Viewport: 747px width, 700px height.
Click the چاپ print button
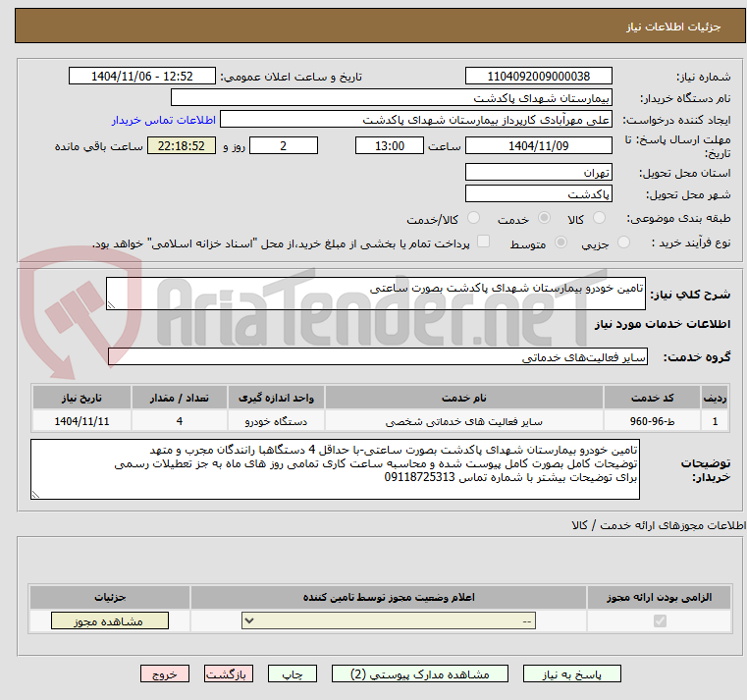293,674
